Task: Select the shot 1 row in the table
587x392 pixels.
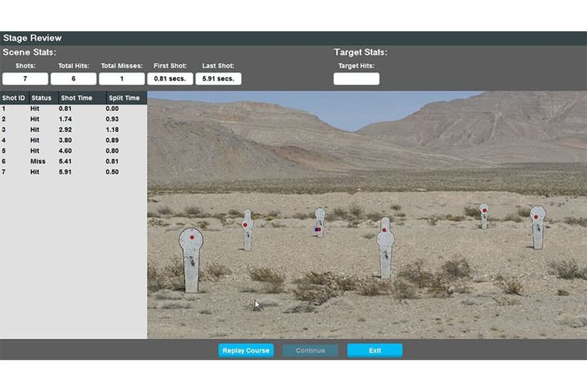Action: [72, 108]
